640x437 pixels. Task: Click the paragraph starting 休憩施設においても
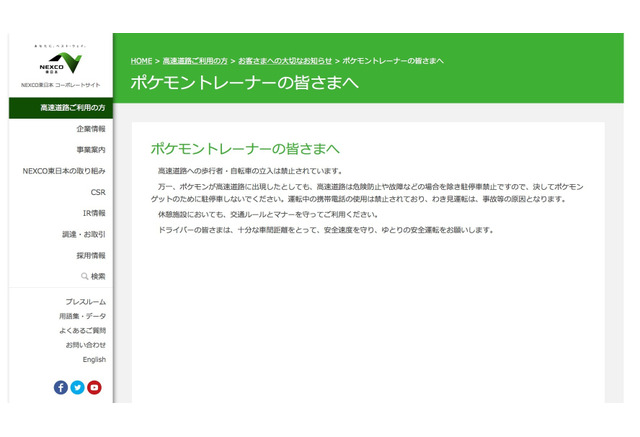[x=269, y=215]
